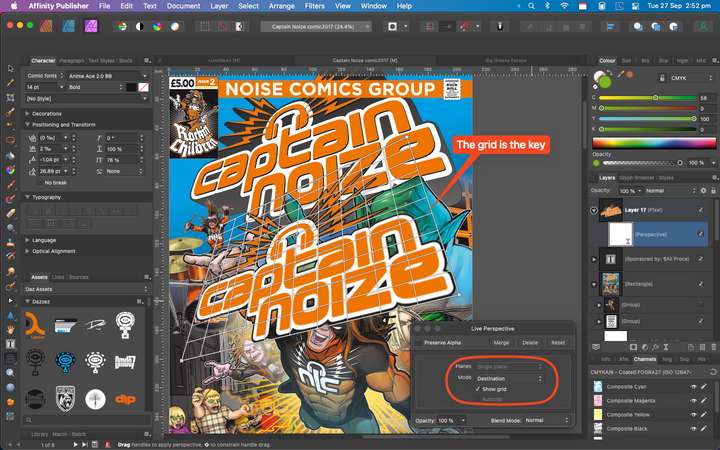
Task: Switch to the Channels tab
Action: tap(645, 359)
